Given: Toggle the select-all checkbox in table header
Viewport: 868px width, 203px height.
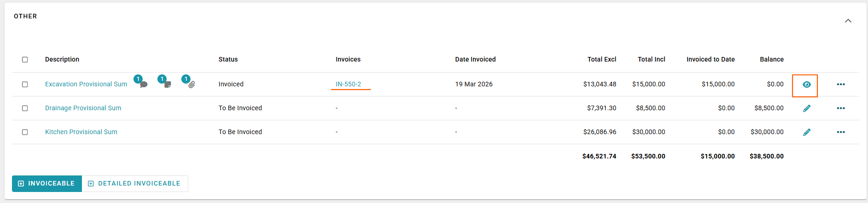Looking at the screenshot, I should click(25, 60).
